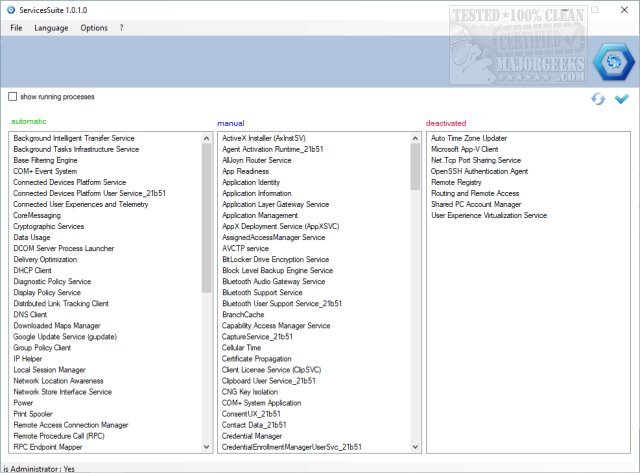Viewport: 640px width, 473px height.
Task: Select Diagnostic Policy Service
Action: pyautogui.click(x=52, y=282)
